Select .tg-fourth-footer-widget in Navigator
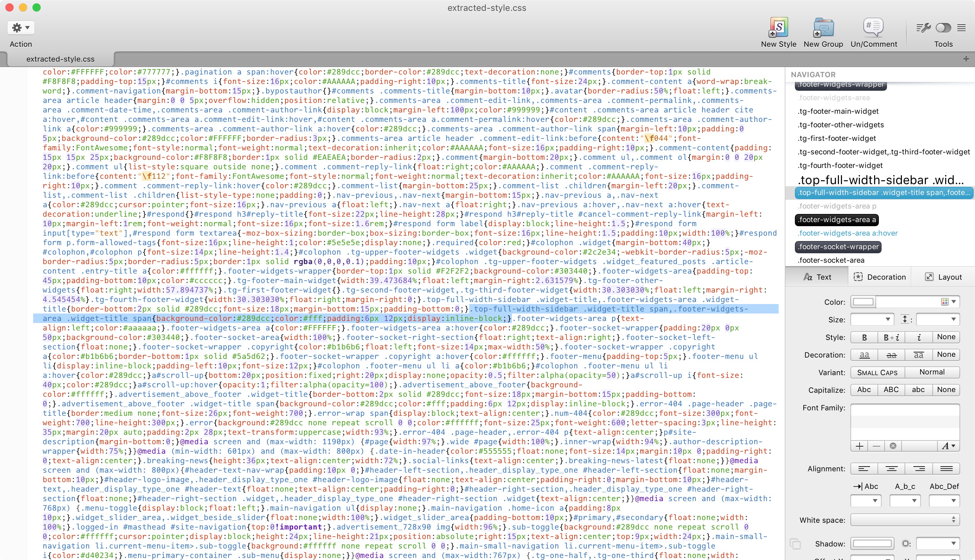The image size is (975, 560). tap(840, 165)
